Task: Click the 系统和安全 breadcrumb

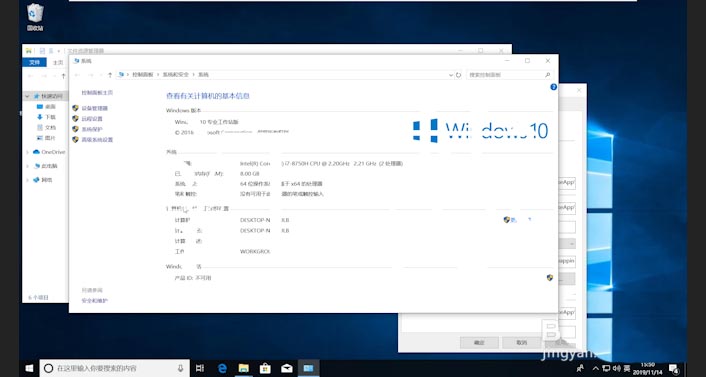Action: point(176,75)
